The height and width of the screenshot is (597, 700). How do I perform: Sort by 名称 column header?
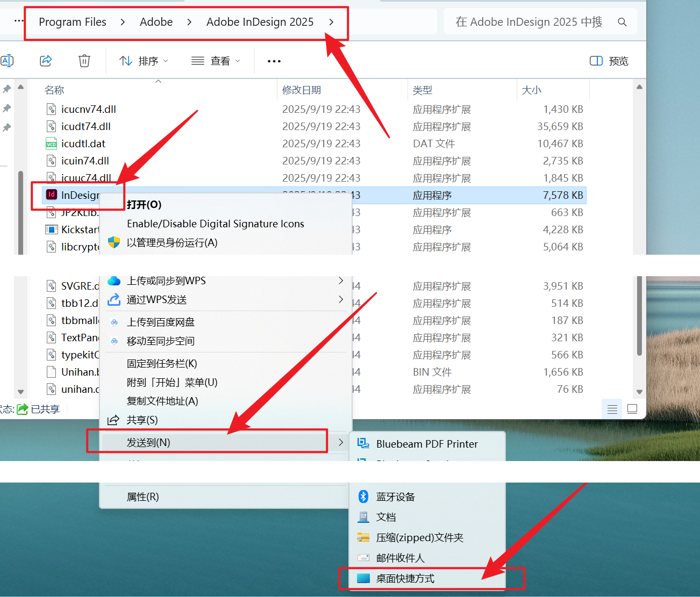coord(54,90)
